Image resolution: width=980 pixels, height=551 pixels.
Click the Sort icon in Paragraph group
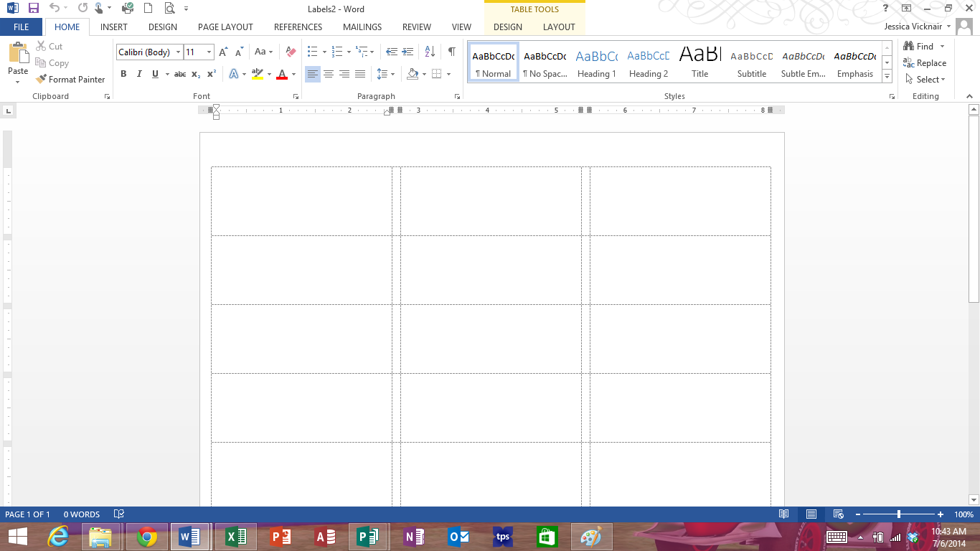(428, 51)
